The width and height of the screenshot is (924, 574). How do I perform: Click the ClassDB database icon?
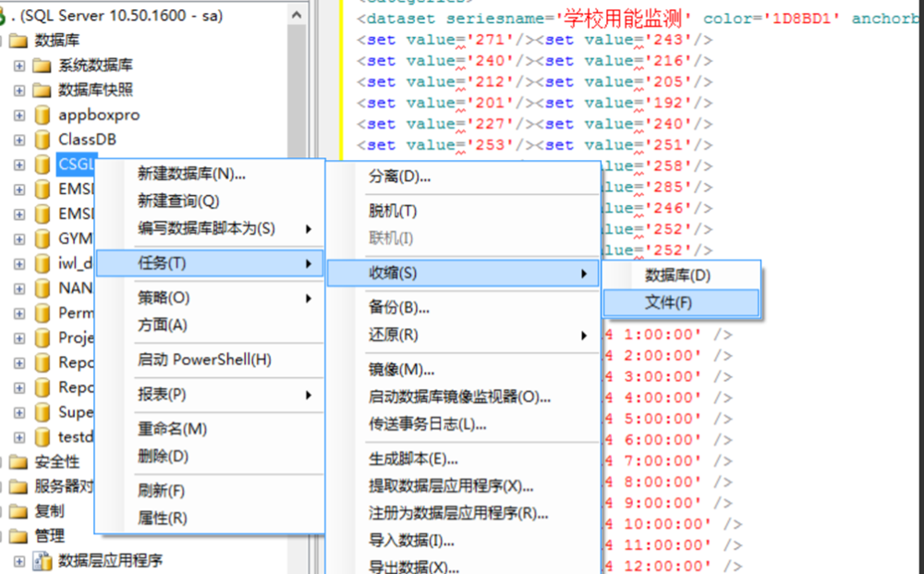(41, 138)
